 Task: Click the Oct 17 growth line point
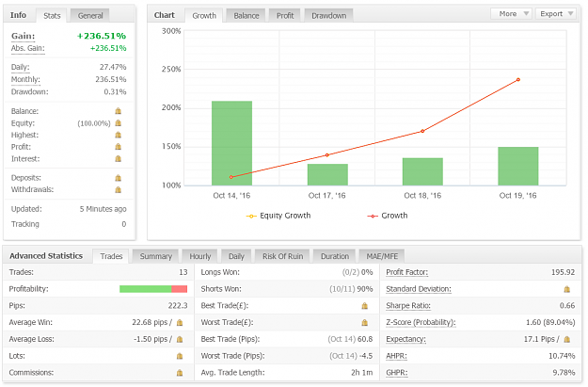(x=327, y=155)
